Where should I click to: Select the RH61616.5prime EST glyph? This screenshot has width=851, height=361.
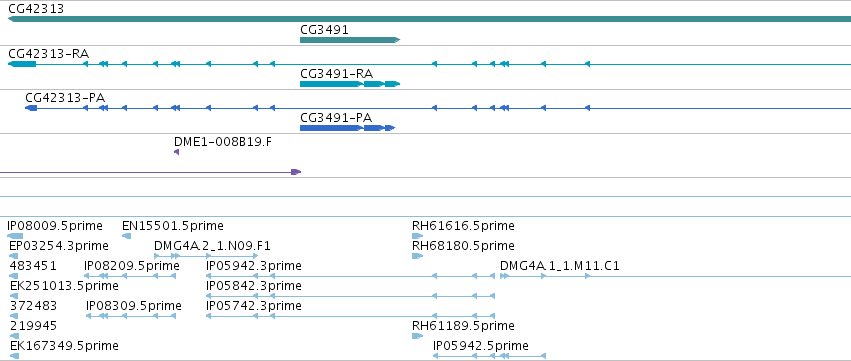point(417,236)
